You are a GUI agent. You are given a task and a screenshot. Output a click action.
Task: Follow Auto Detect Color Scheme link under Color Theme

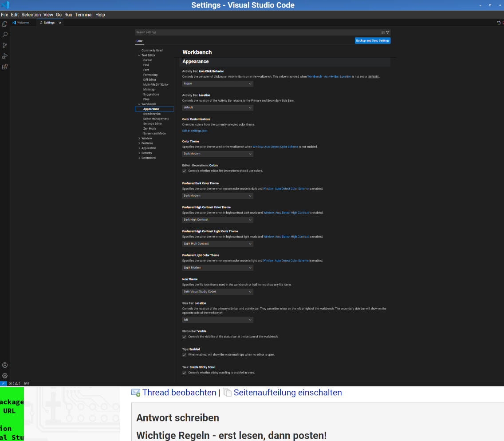tap(275, 147)
